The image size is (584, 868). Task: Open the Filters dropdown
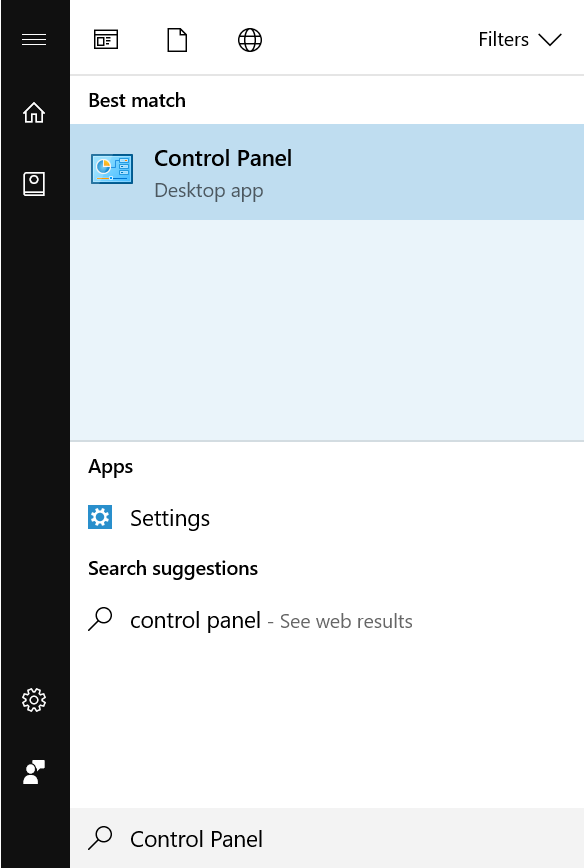coord(520,40)
